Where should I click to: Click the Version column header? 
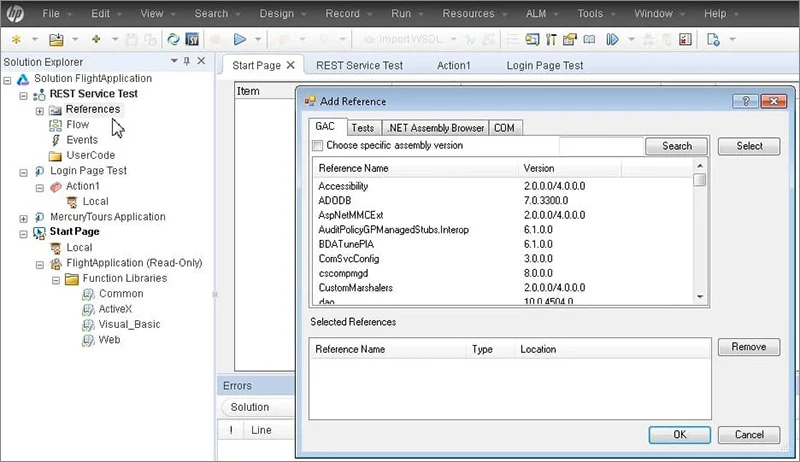pyautogui.click(x=569, y=168)
